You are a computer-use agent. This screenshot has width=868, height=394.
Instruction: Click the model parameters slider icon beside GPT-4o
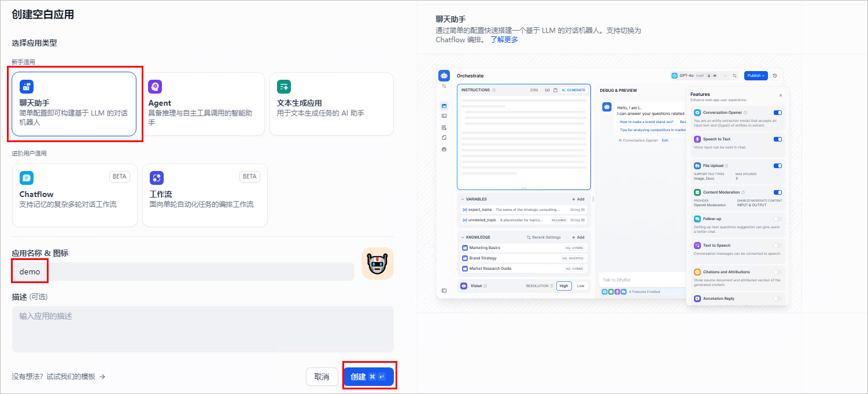click(734, 76)
